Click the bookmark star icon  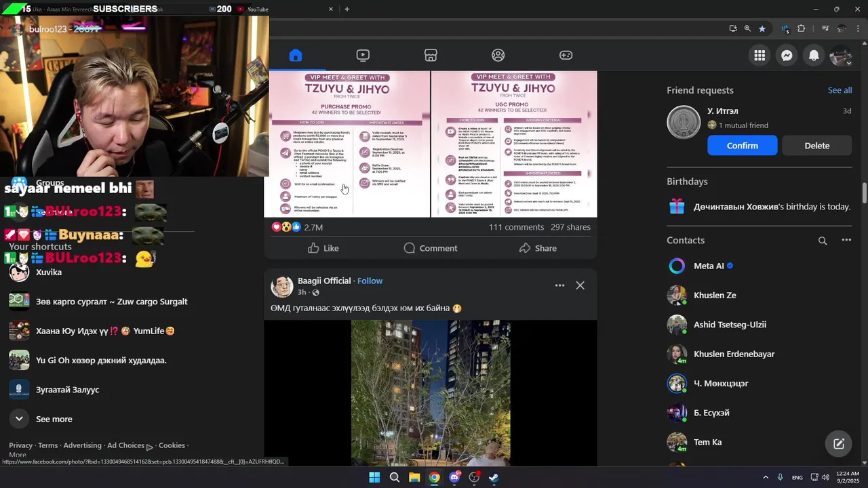point(762,28)
